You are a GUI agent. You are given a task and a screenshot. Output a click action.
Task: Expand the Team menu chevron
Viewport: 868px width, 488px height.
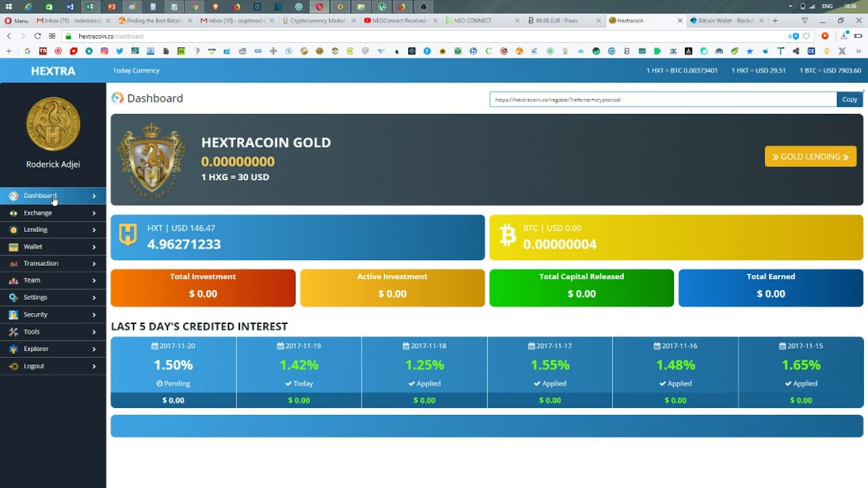point(94,281)
